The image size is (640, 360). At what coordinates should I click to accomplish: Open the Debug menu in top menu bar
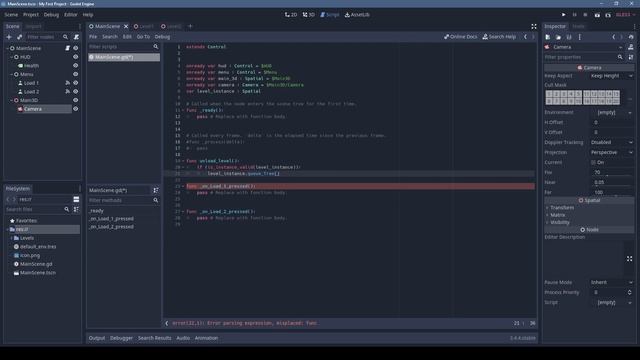point(51,15)
